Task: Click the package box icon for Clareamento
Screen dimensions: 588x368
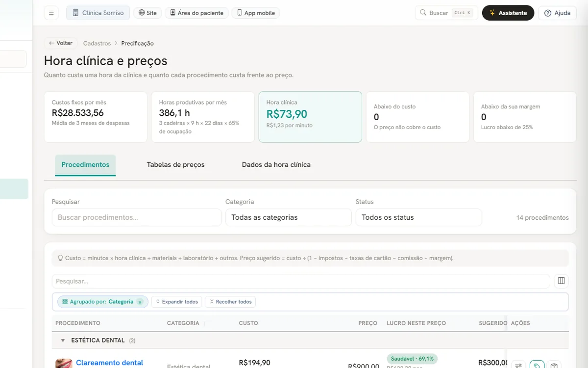Action: coord(554,365)
